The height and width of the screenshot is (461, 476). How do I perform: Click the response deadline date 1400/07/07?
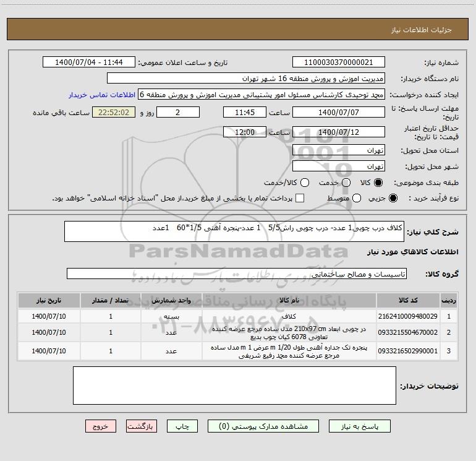(339, 112)
